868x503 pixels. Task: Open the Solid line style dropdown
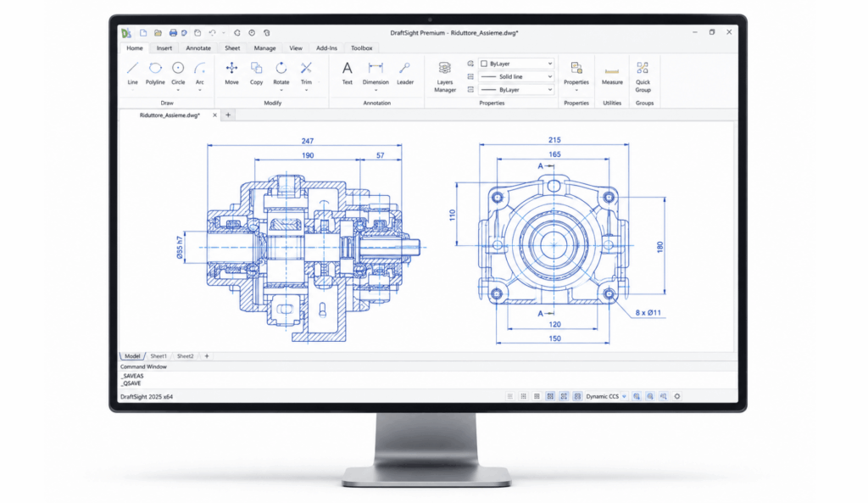[516, 76]
